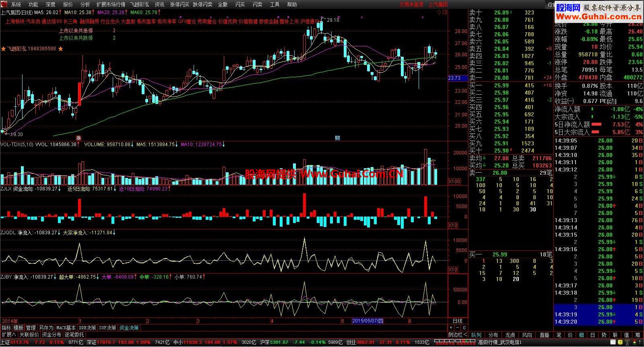Click the 闪卖 quick sell button
The height and width of the screenshot is (347, 644).
click(257, 4)
